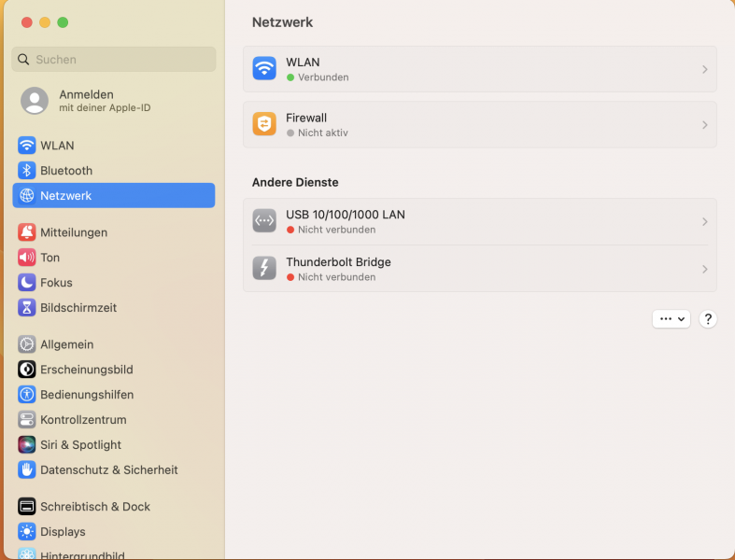Click the Thunderbolt Bridge lightning icon

pos(264,269)
